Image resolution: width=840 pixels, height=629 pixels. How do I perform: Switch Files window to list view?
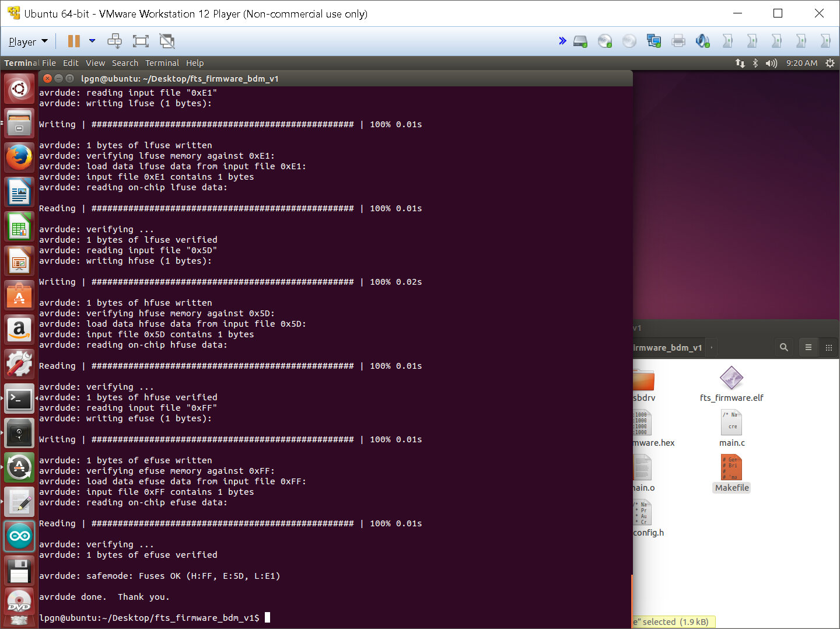pos(808,347)
